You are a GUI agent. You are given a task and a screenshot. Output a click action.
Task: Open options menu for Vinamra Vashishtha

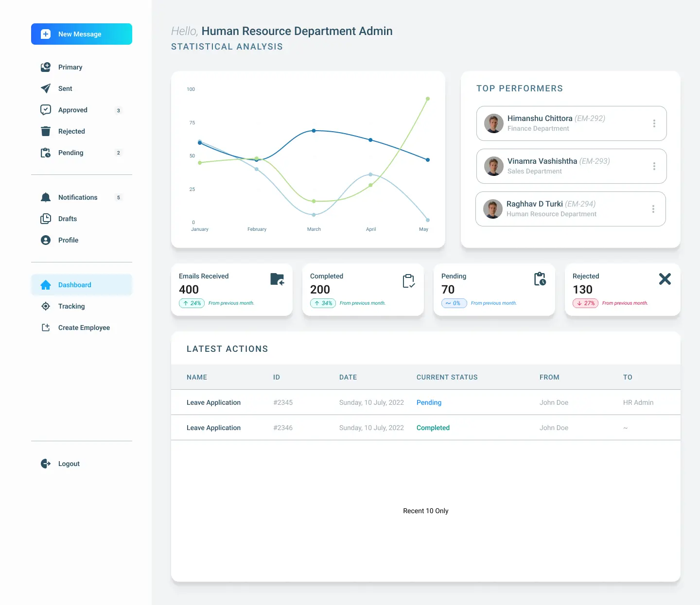click(654, 166)
